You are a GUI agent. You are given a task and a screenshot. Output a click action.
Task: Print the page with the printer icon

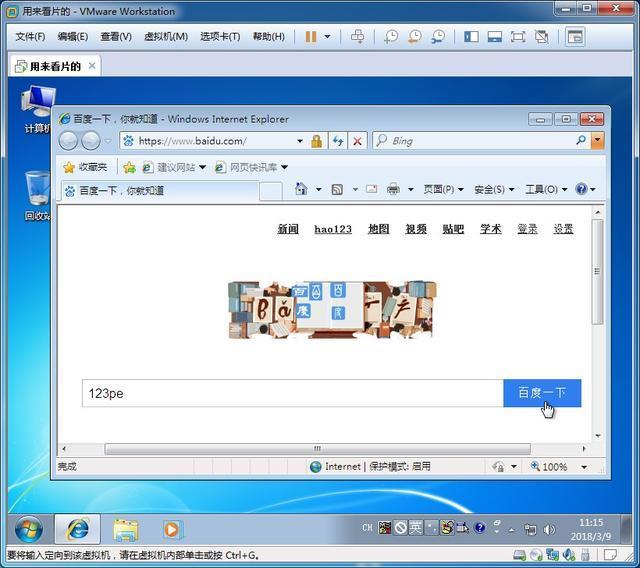tap(393, 189)
